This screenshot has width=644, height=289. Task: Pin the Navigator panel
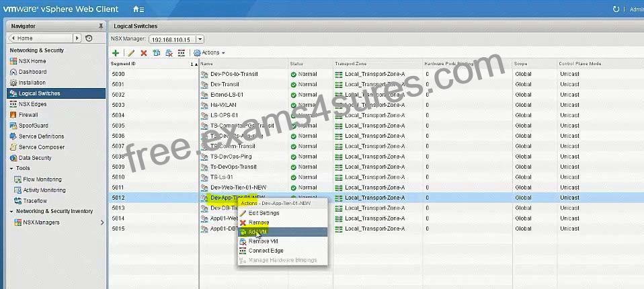(x=101, y=26)
